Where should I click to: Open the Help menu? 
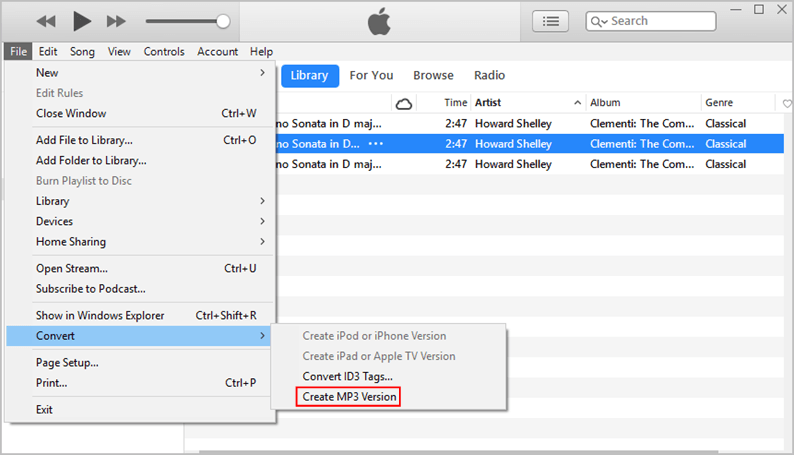pos(261,52)
